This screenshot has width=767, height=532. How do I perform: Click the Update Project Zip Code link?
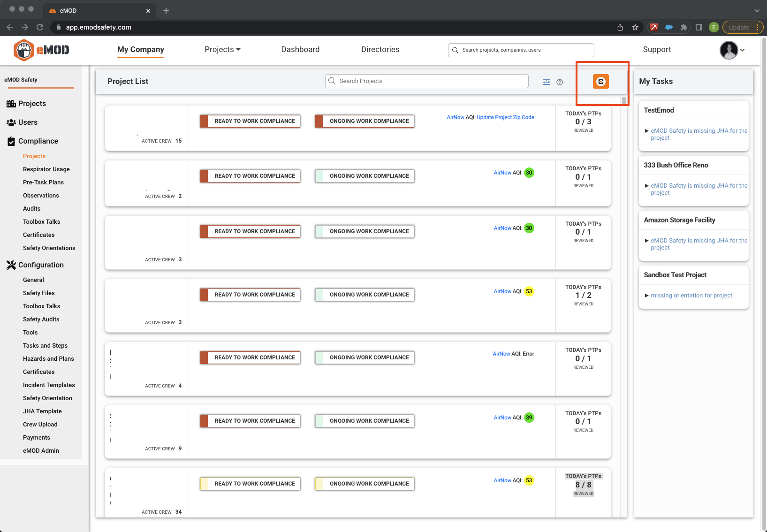505,117
